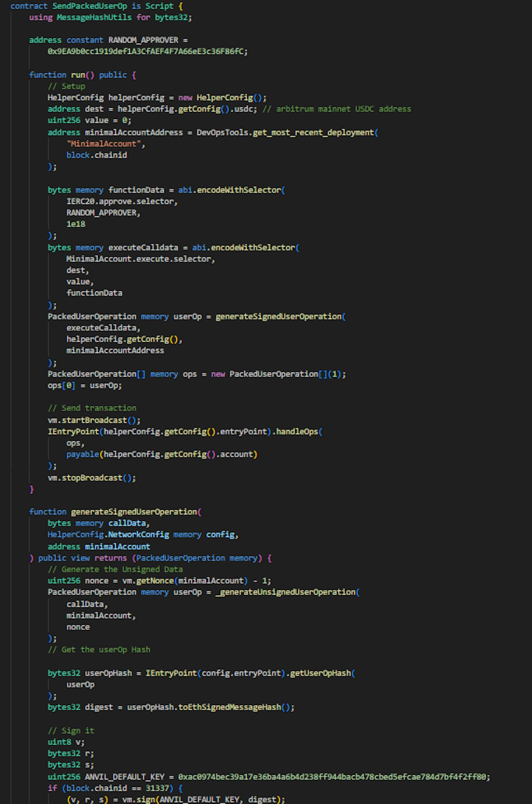
Task: Click the SendPackedUserOp contract name
Action: click(89, 6)
